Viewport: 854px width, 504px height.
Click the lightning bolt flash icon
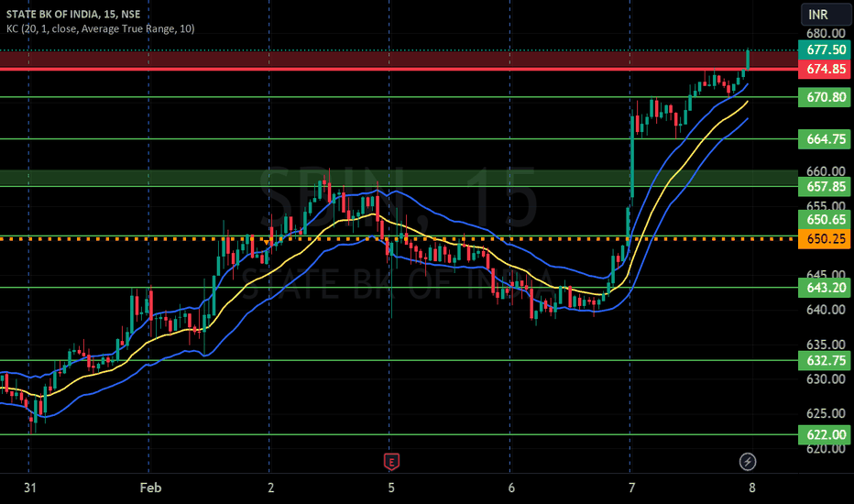click(x=748, y=462)
